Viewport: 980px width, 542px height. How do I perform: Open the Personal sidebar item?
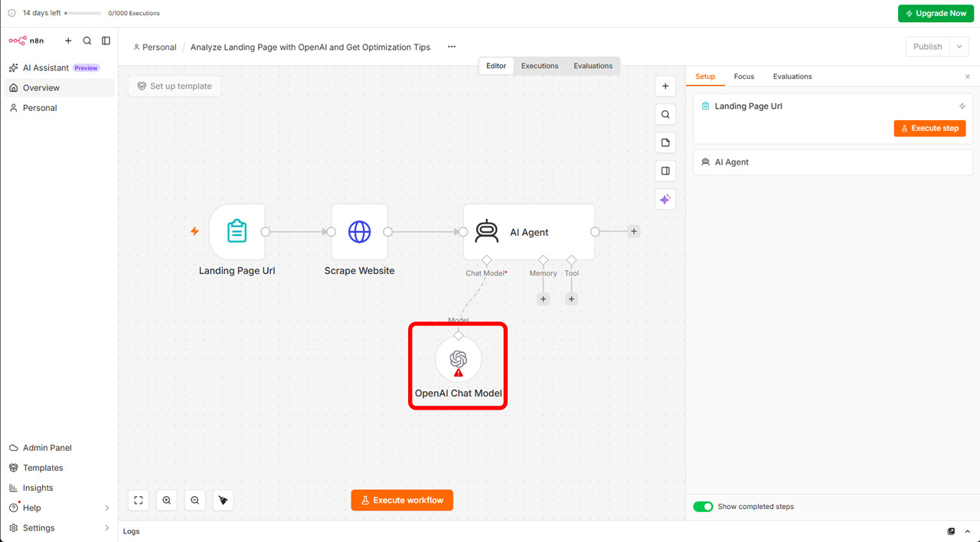pyautogui.click(x=59, y=108)
